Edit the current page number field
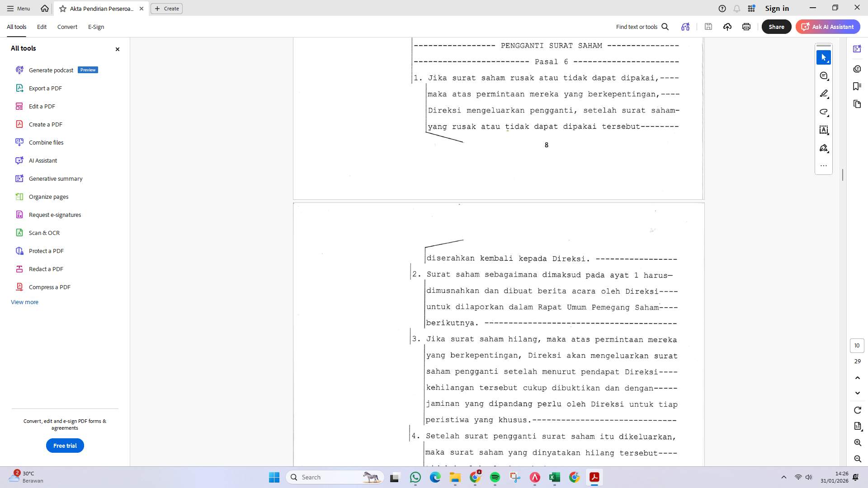 coord(857,345)
